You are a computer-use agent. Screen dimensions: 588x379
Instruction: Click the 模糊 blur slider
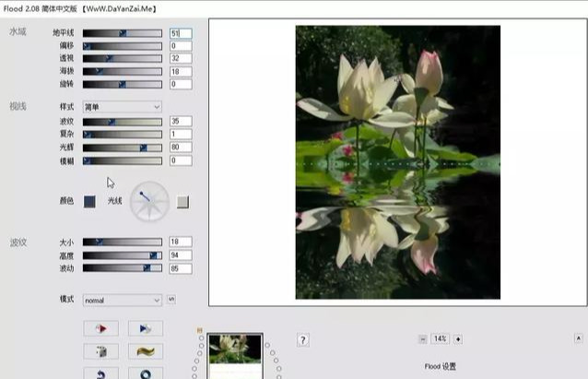tap(123, 161)
